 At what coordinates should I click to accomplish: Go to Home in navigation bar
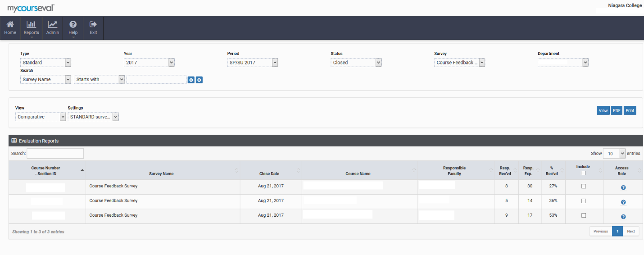click(x=10, y=28)
